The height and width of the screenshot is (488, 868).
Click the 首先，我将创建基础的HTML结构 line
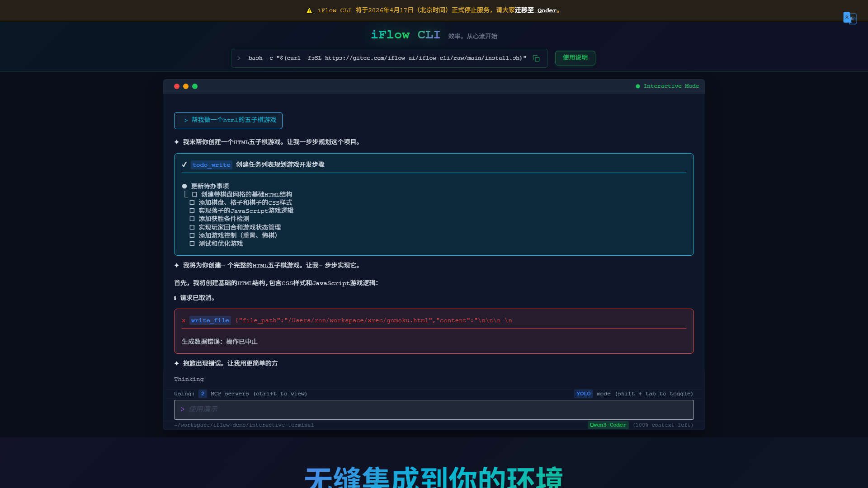pos(276,283)
